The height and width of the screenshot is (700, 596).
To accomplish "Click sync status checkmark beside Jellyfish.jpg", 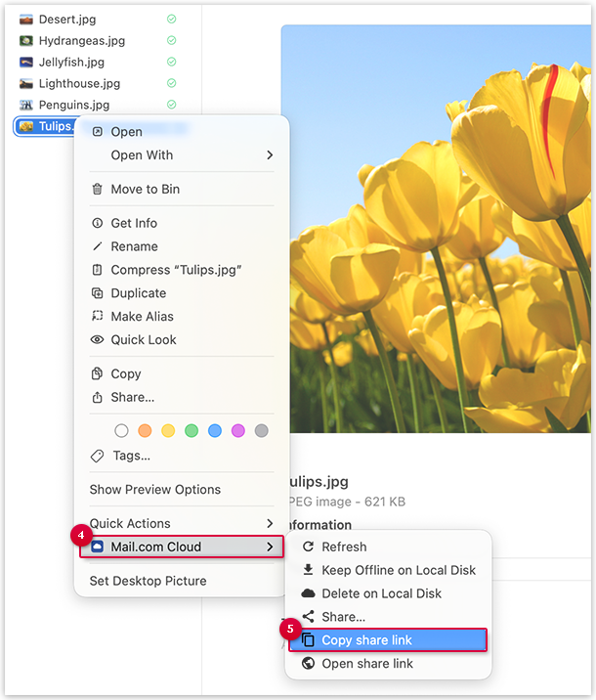I will [172, 63].
